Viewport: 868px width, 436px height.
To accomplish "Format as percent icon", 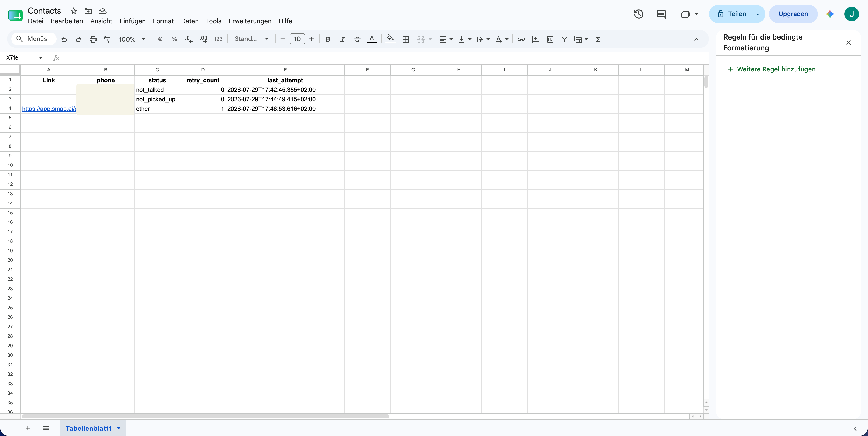I will point(174,39).
